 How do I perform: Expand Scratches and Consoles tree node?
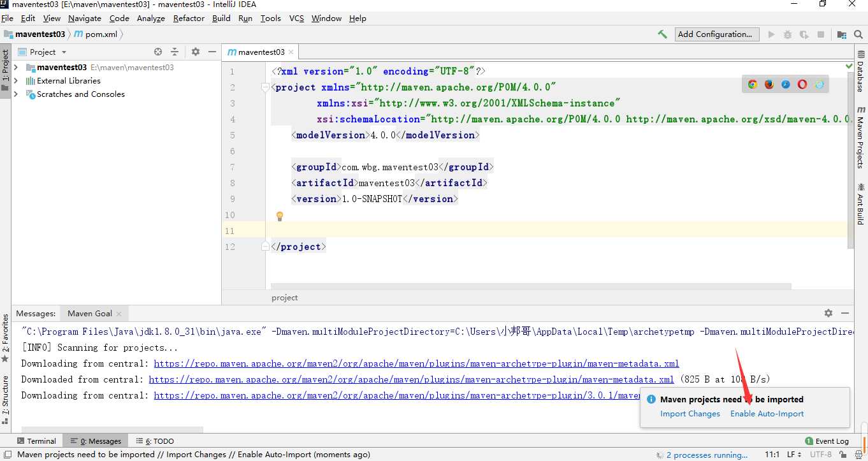16,94
